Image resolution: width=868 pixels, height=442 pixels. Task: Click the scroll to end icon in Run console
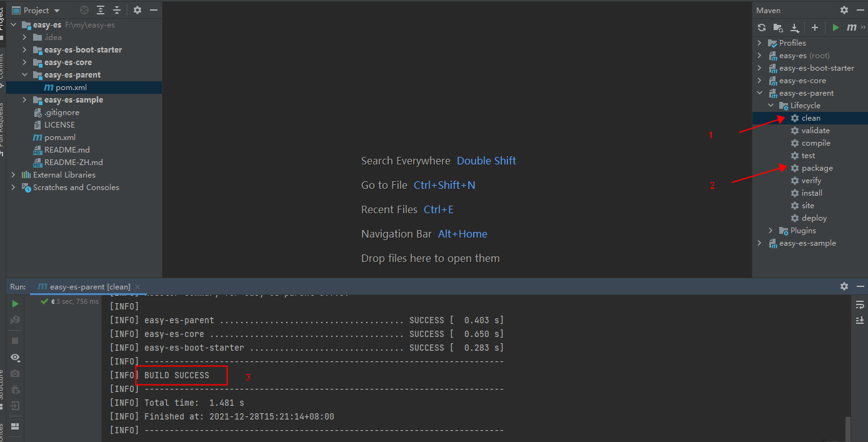point(860,320)
